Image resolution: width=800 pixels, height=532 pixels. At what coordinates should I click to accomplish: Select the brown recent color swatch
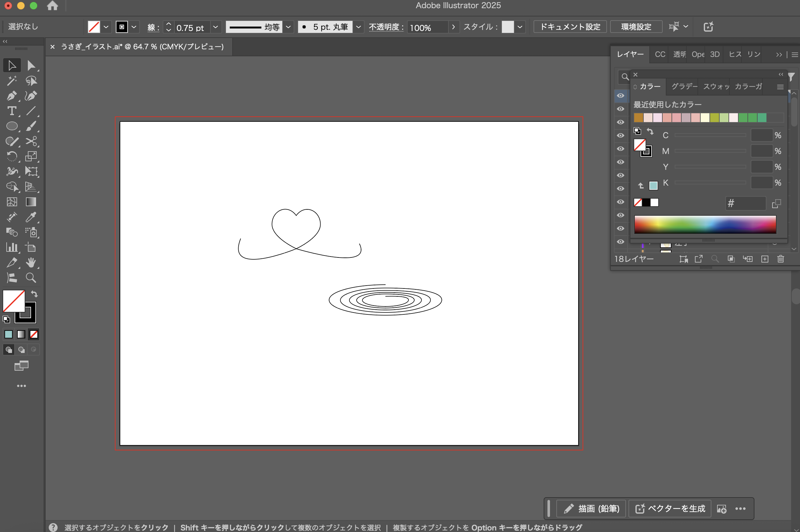pyautogui.click(x=638, y=117)
